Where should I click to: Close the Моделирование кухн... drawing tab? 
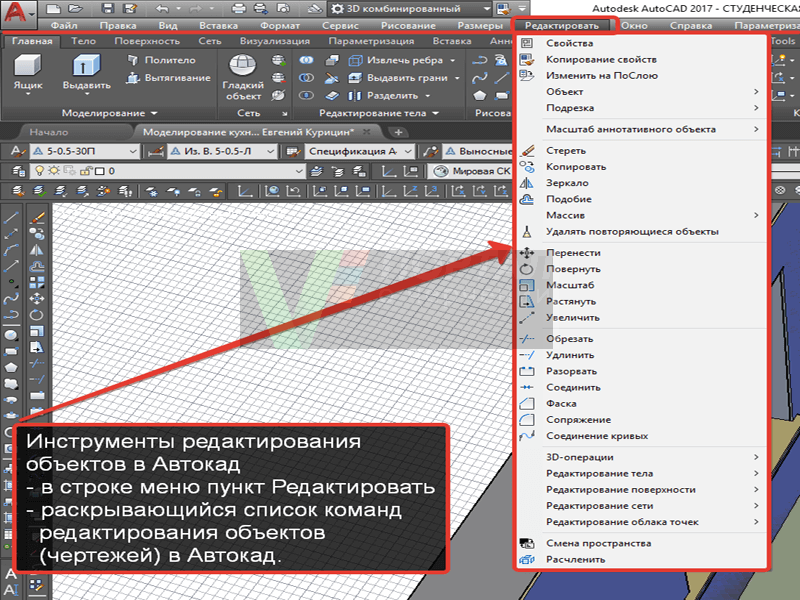(x=366, y=132)
